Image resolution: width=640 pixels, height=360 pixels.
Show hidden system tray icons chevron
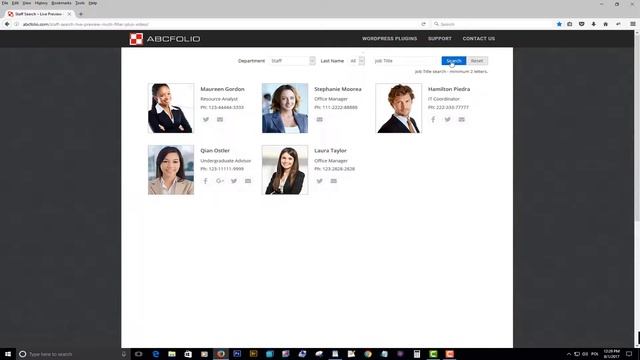[569, 354]
